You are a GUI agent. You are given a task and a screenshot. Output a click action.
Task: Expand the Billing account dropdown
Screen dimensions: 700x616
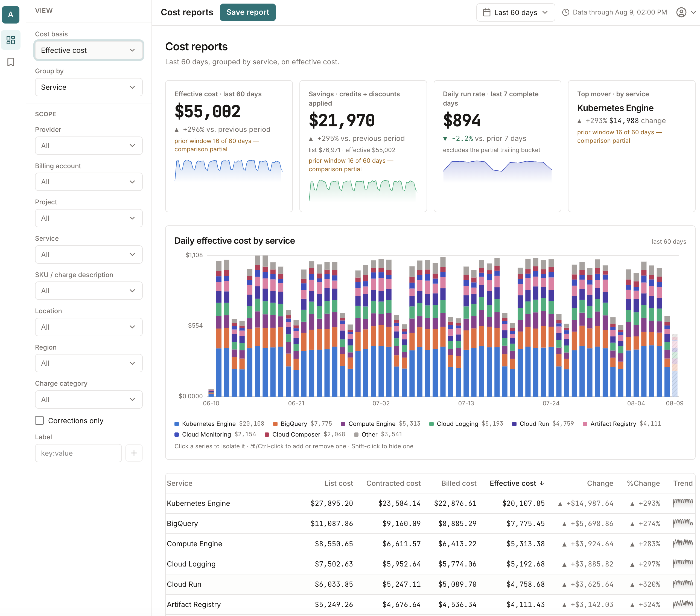(89, 182)
